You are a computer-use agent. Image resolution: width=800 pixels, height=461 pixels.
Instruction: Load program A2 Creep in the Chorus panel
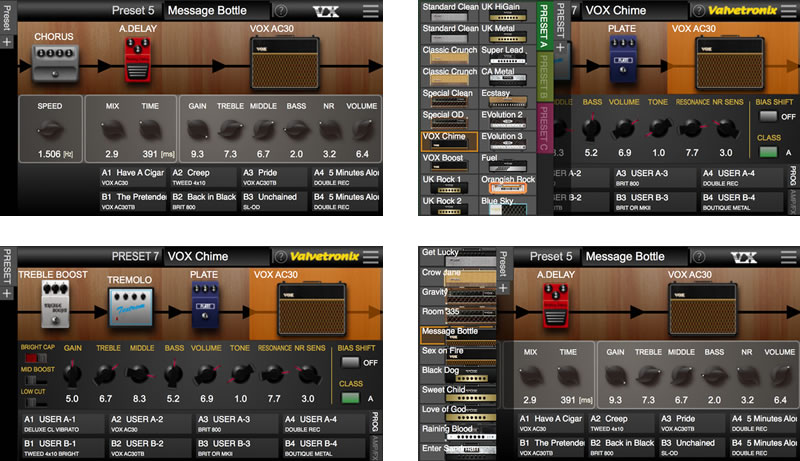[x=204, y=176]
